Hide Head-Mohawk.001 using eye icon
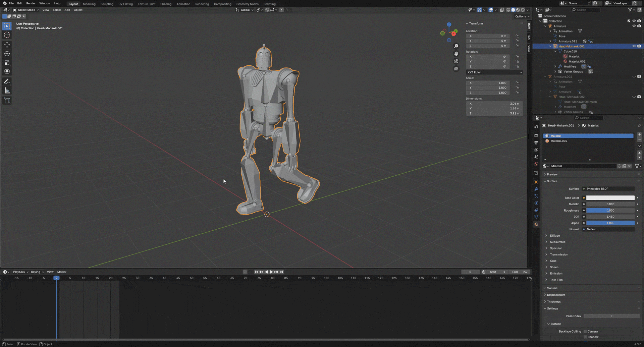 coord(634,46)
